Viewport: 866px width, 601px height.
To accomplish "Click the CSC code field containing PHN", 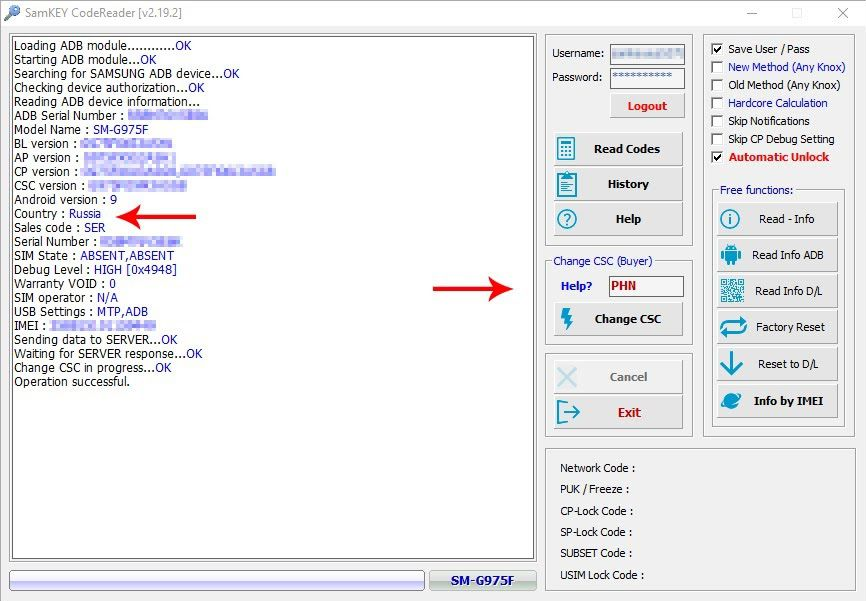I will 646,287.
